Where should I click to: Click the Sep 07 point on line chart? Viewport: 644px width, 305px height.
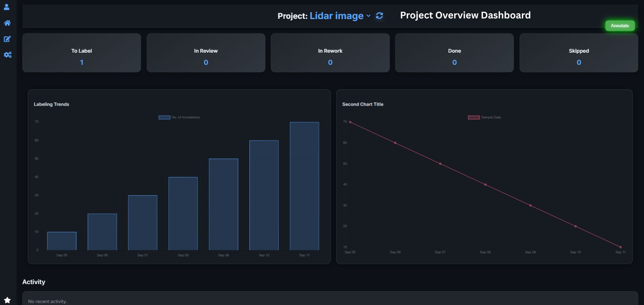point(440,164)
